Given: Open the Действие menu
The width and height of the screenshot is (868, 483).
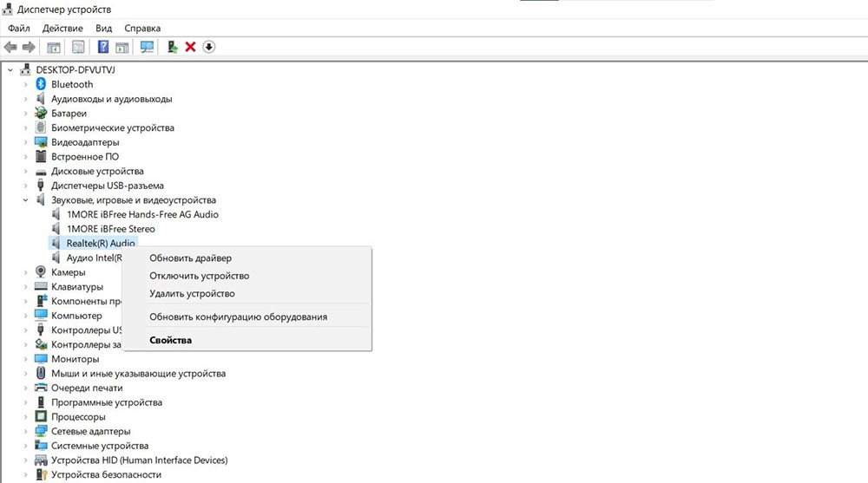Looking at the screenshot, I should click(62, 29).
